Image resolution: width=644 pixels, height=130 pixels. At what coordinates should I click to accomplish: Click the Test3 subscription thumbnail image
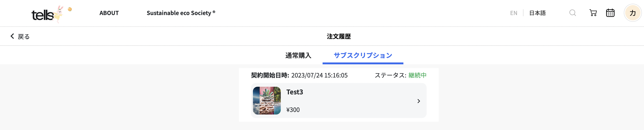click(267, 101)
